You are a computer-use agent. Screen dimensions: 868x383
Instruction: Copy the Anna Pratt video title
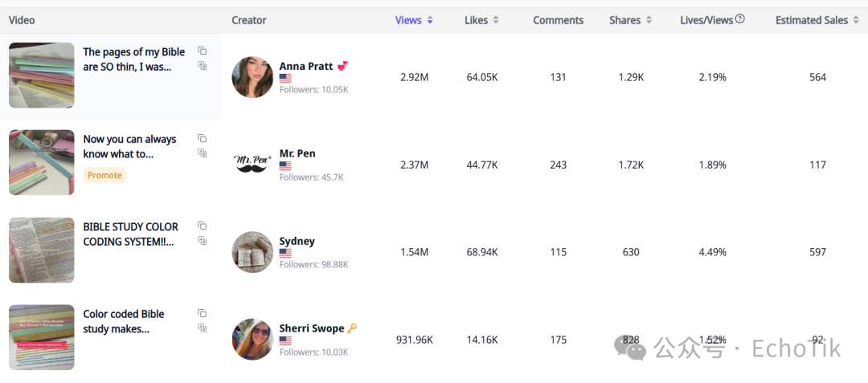point(202,51)
